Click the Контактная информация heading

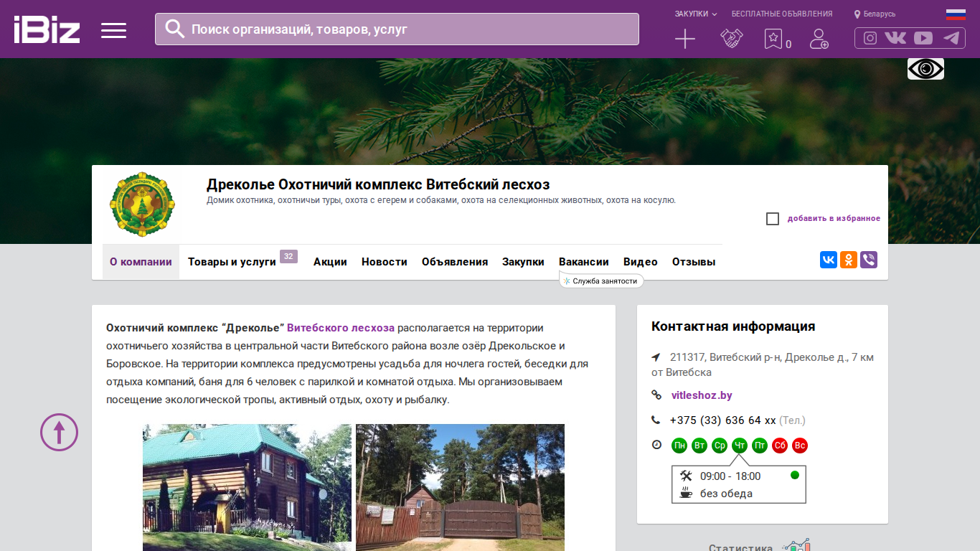[x=733, y=326]
